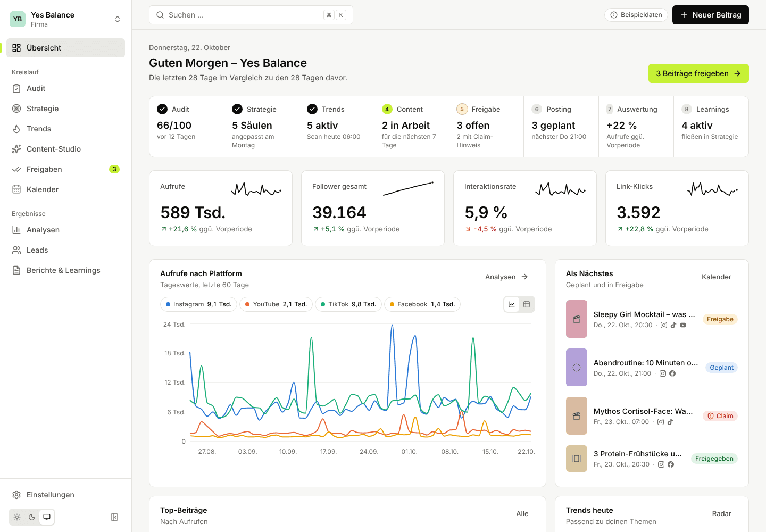Go to the Trends section
This screenshot has height=532, width=766.
(65, 129)
